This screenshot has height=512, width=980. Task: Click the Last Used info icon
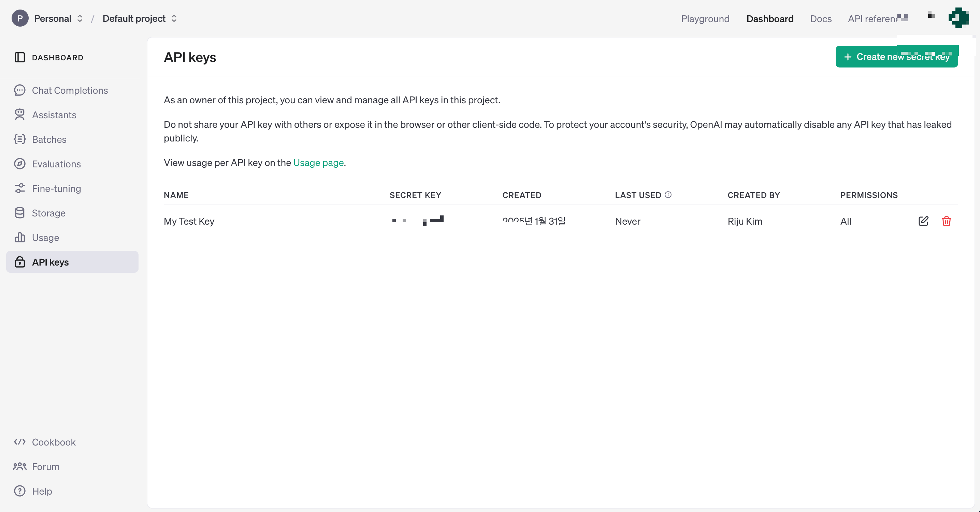668,195
